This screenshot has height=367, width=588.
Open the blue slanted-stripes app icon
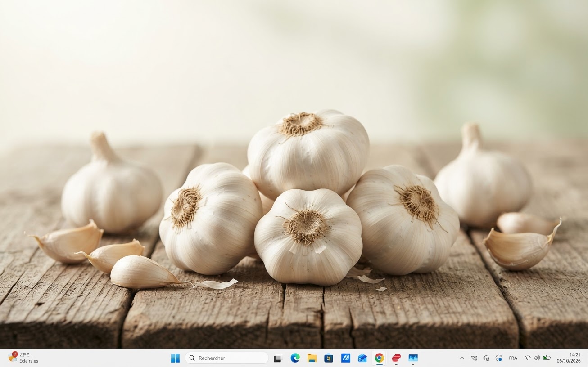click(346, 358)
